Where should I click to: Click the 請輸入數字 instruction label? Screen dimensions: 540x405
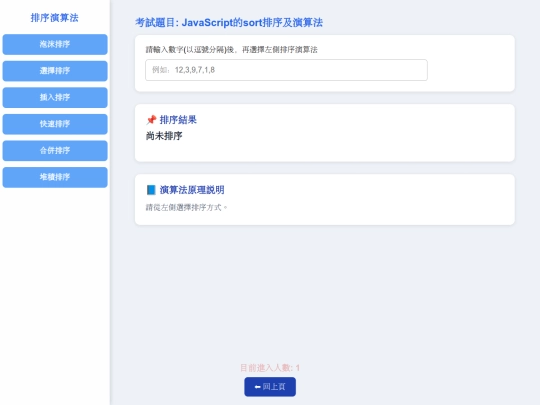231,50
